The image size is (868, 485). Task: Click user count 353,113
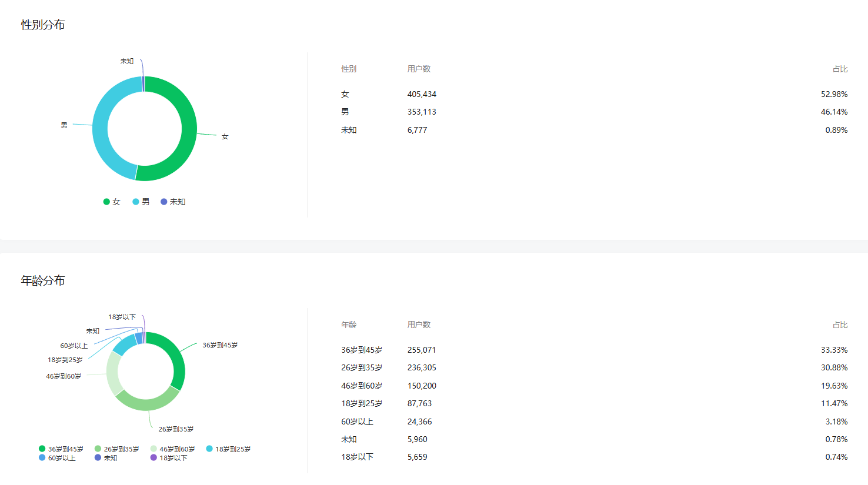422,112
